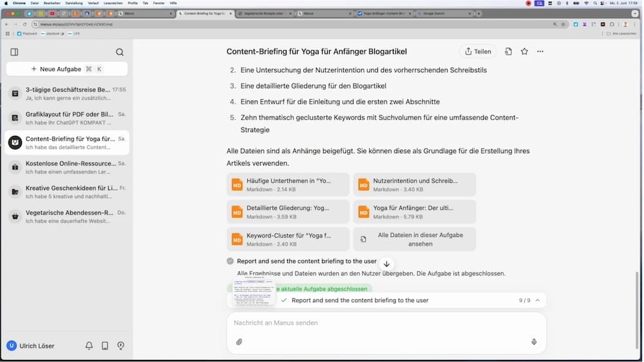Open the files document icon beside Teilen
This screenshot has height=362, width=644.
508,52
